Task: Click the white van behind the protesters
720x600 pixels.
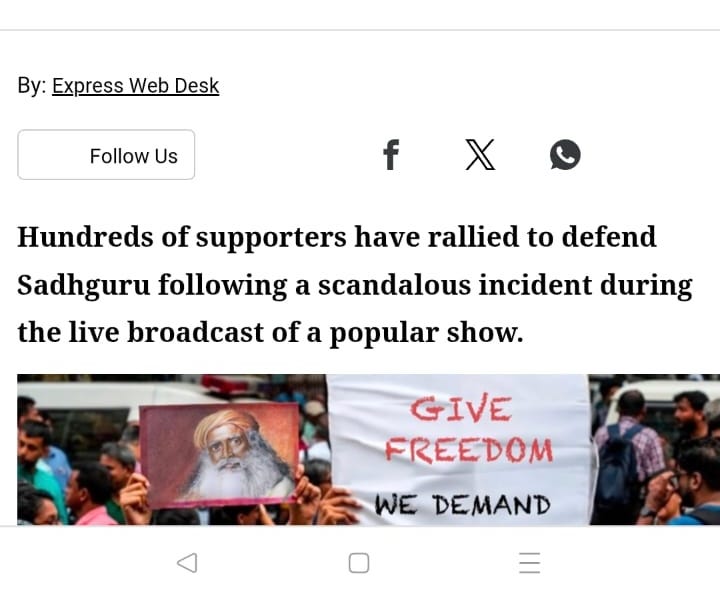Action: 115,404
